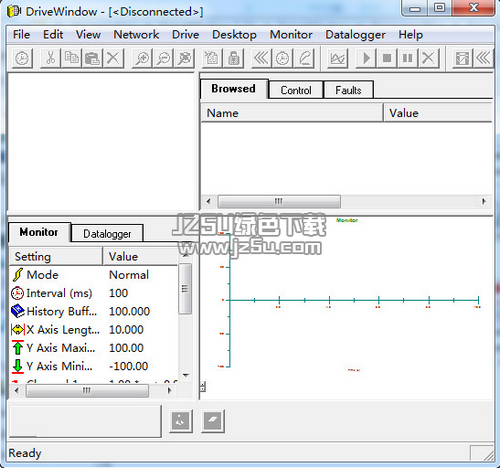Click the settings list vertical scrollbar thumb
This screenshot has height=468, width=500.
click(185, 289)
